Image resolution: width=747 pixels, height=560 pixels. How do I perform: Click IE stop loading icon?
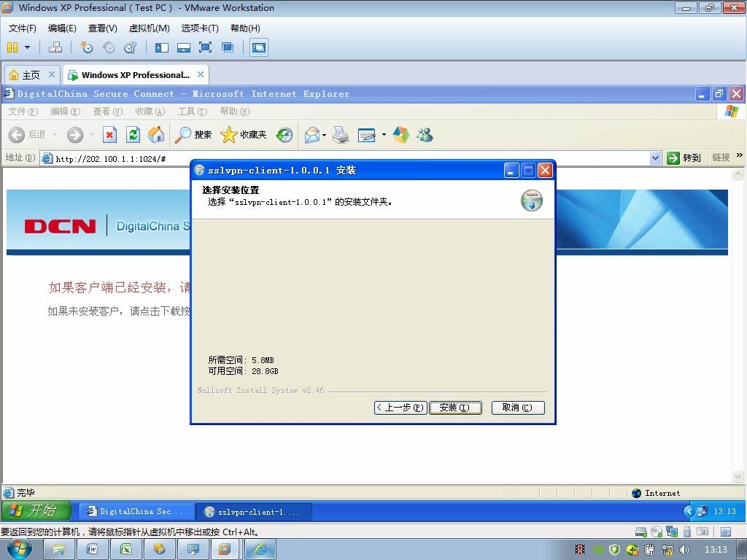click(109, 135)
